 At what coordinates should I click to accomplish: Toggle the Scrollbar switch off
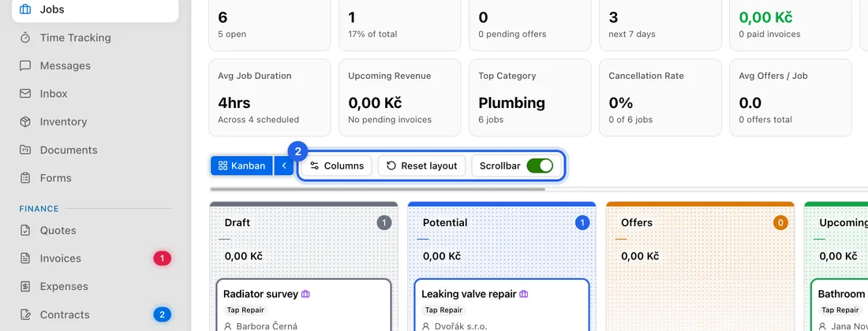pyautogui.click(x=539, y=165)
